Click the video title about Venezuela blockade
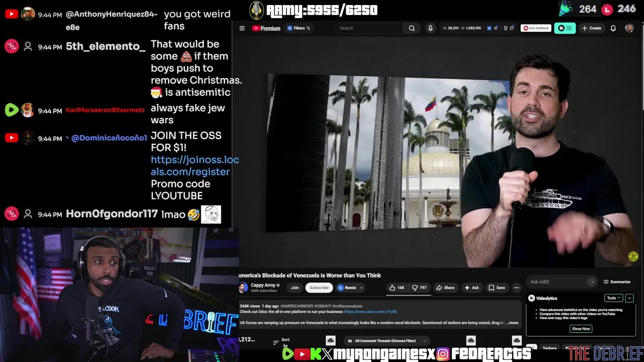The height and width of the screenshot is (362, 644). click(310, 276)
